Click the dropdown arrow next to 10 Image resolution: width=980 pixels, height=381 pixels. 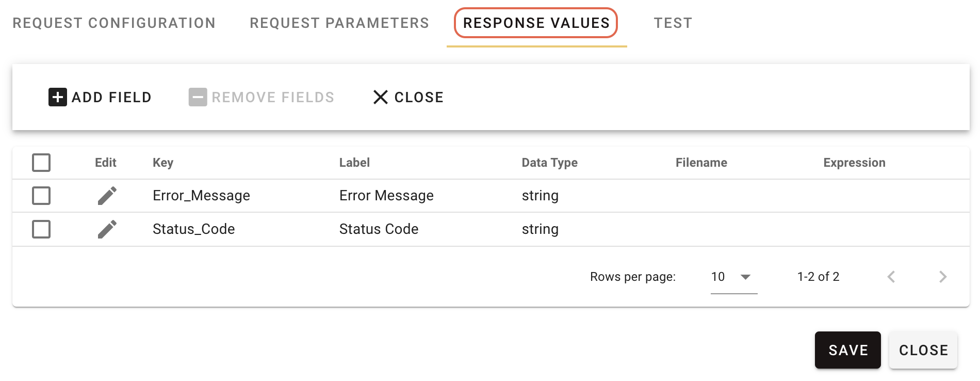(x=745, y=277)
